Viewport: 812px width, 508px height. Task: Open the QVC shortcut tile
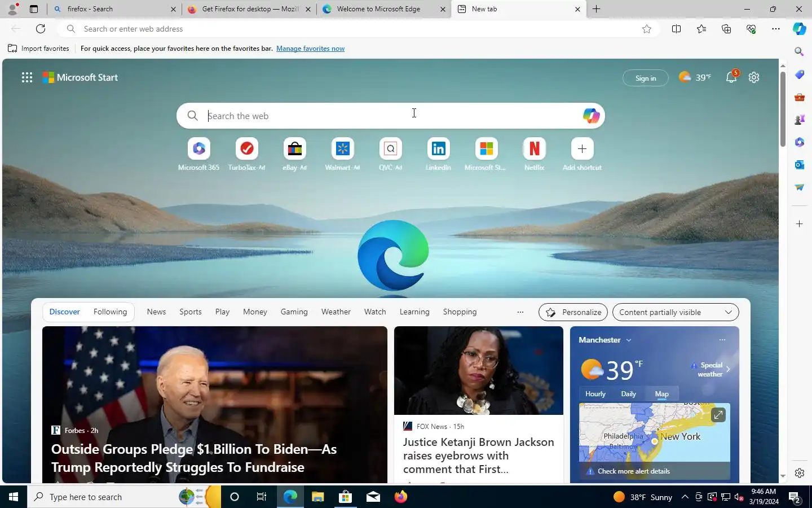[x=390, y=154]
